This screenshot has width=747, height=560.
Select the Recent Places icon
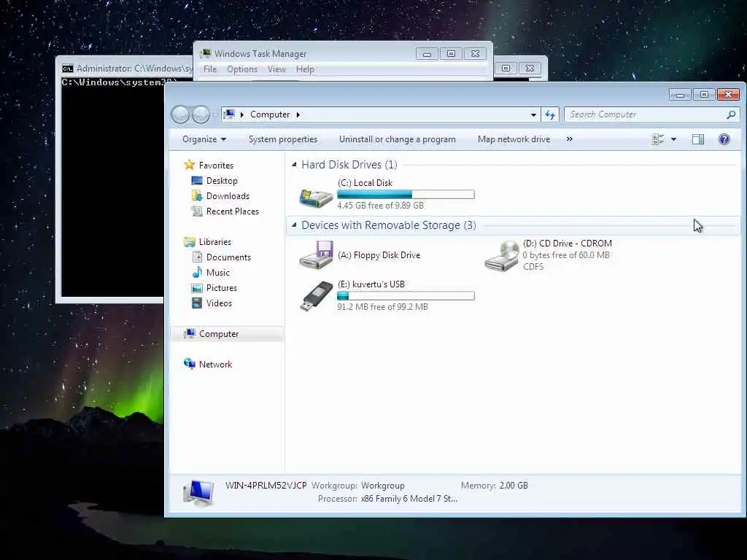click(197, 211)
